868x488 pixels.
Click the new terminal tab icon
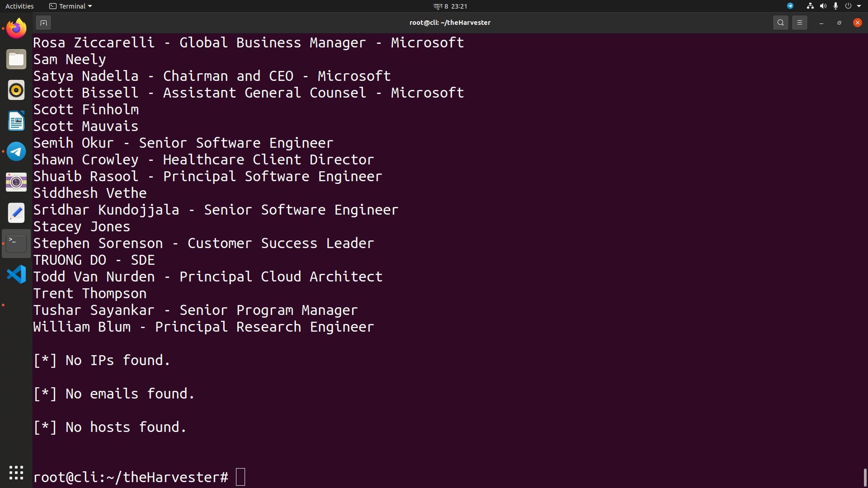[43, 23]
